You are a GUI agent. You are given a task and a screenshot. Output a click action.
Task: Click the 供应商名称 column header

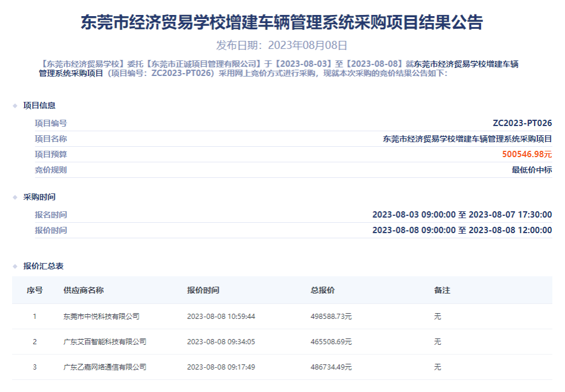(x=83, y=290)
